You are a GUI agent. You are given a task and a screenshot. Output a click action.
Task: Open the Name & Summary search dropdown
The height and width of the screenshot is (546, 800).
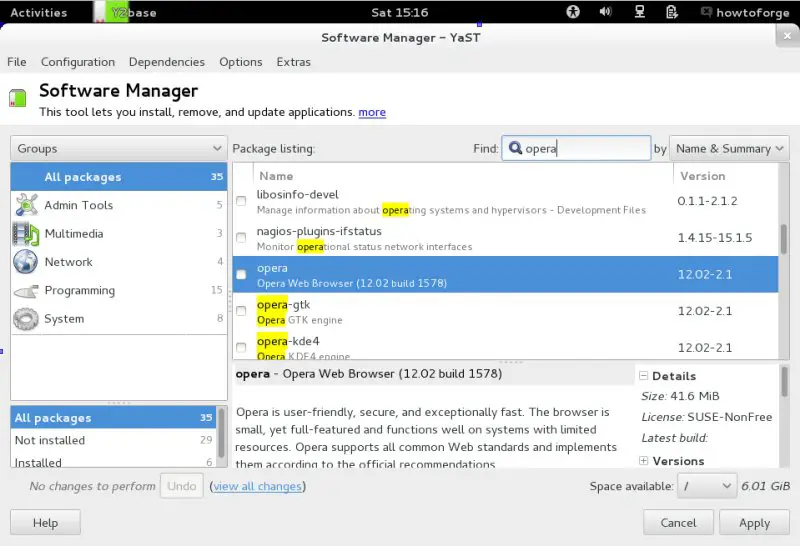pyautogui.click(x=729, y=148)
